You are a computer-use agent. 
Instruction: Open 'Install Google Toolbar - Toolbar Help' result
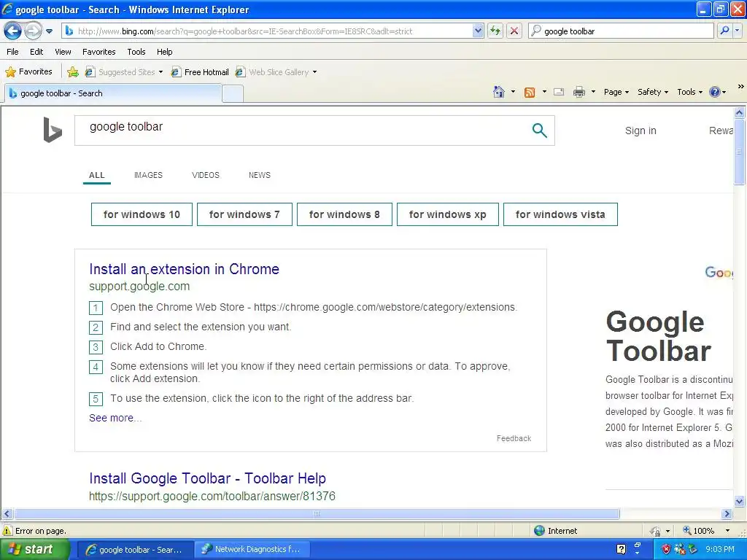point(207,478)
